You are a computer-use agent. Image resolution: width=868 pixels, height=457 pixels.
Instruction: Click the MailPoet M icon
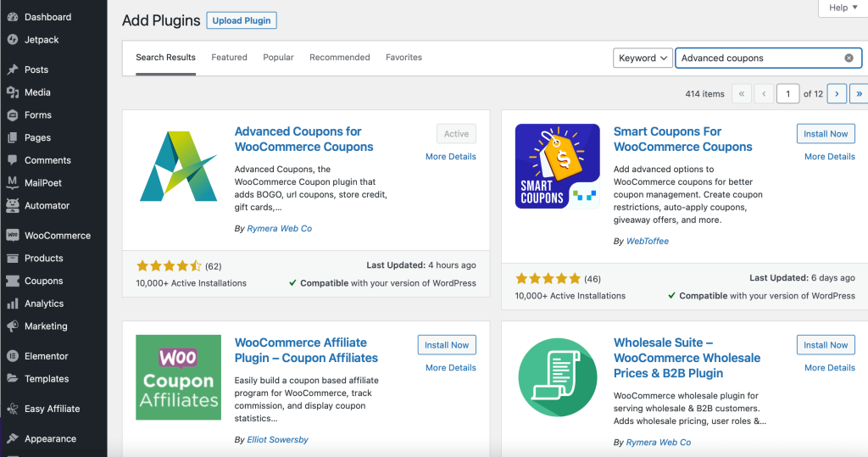tap(12, 183)
